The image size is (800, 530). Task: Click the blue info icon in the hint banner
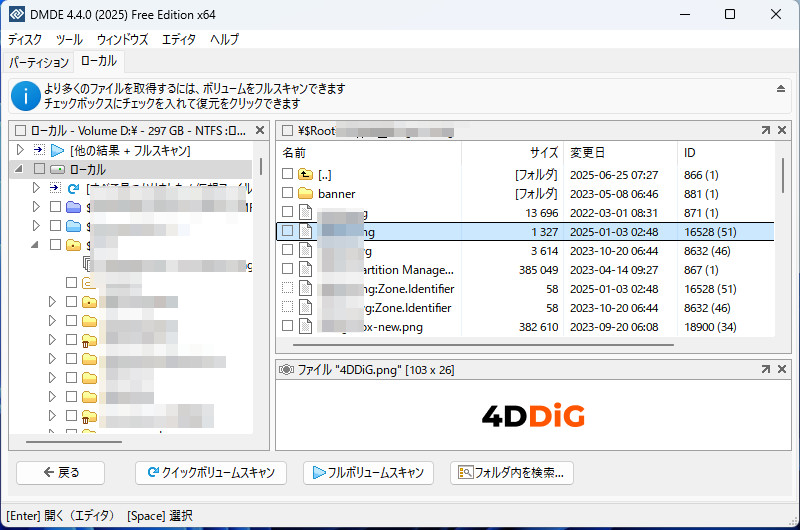coord(26,96)
